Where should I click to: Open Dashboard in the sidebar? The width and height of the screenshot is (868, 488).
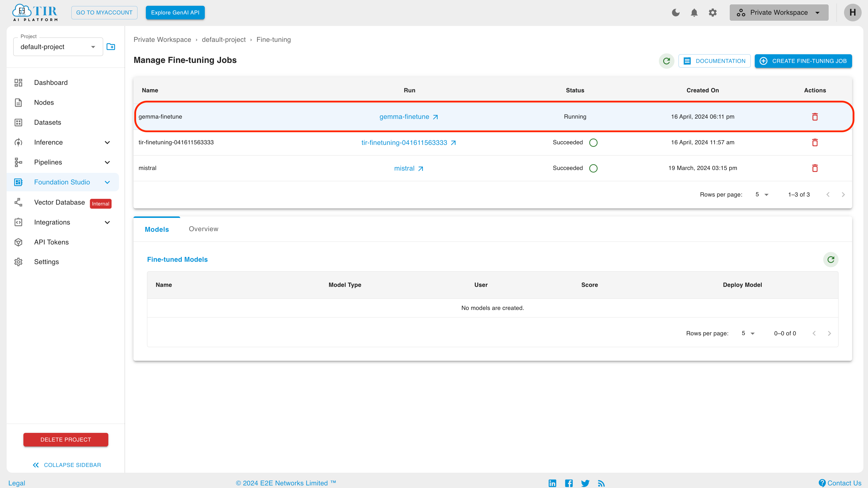point(51,83)
